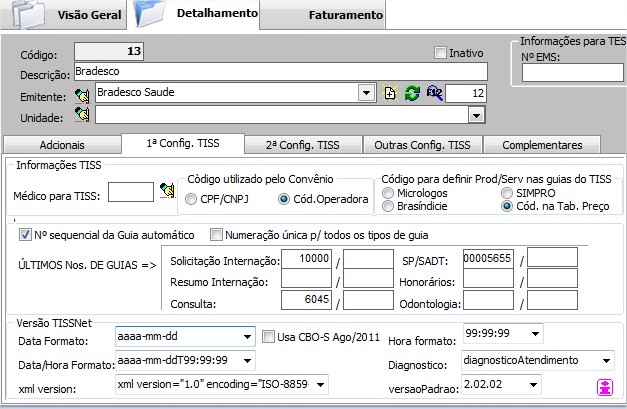The image size is (627, 409).
Task: Choose the SIMPRO radio button
Action: coord(508,190)
